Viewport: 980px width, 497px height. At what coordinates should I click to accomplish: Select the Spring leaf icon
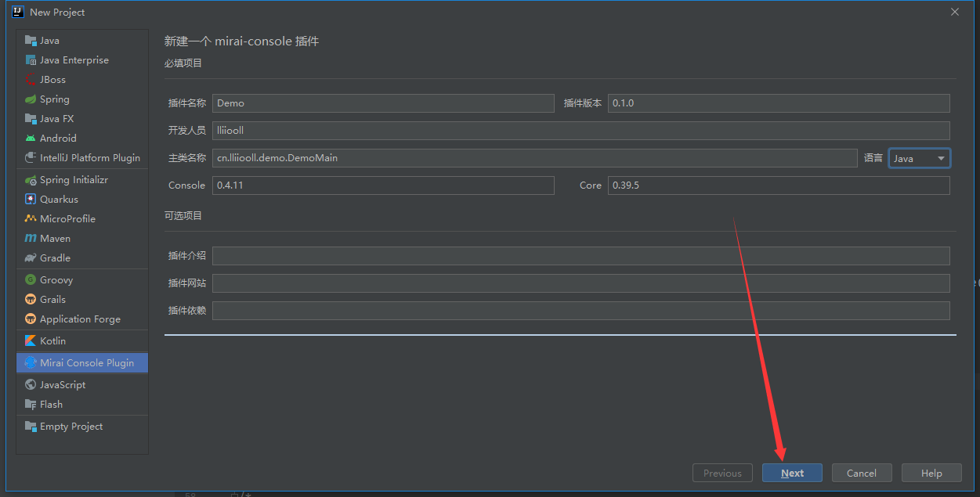point(31,99)
